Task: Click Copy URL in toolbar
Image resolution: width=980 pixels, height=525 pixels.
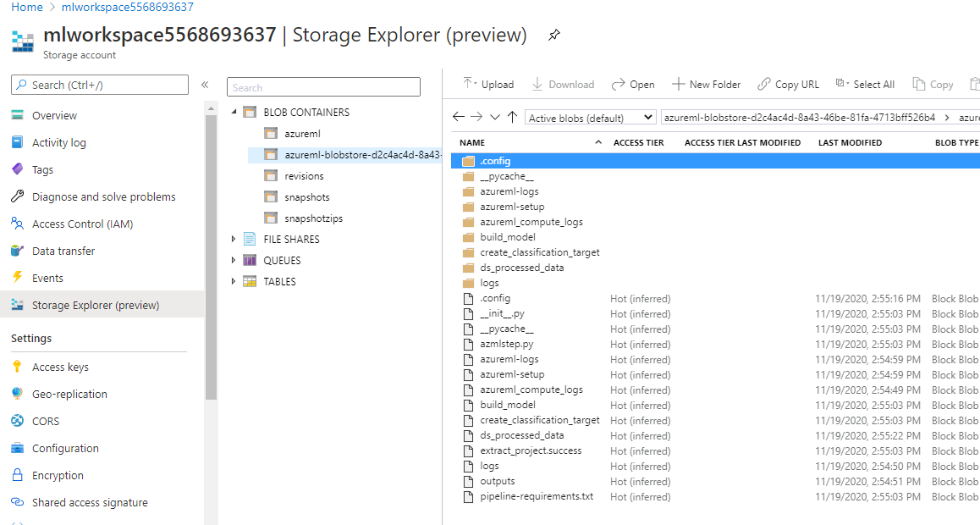Action: click(x=788, y=85)
